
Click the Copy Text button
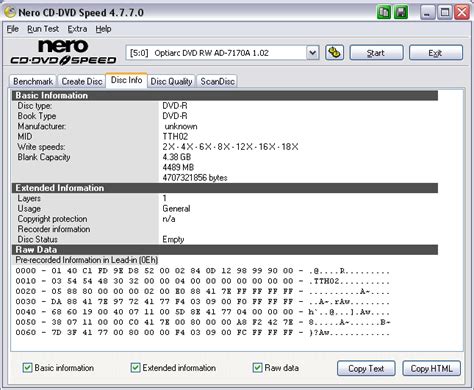[366, 369]
